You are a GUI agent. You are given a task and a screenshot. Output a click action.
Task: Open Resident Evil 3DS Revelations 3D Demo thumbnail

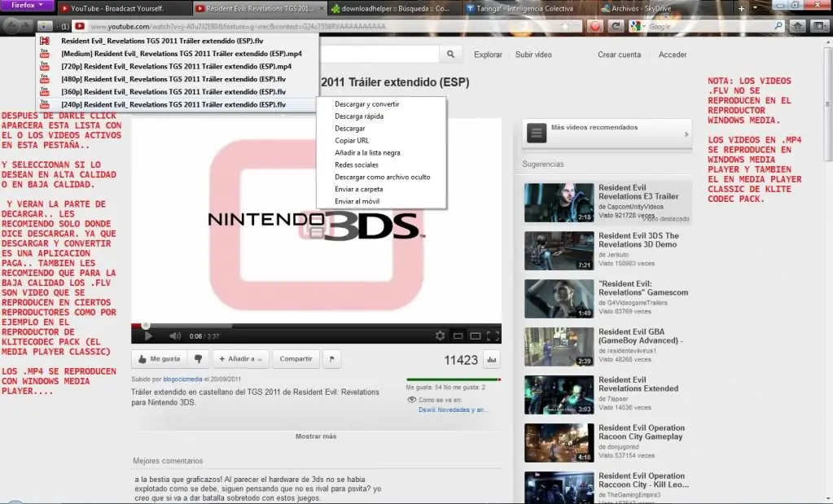pyautogui.click(x=559, y=251)
